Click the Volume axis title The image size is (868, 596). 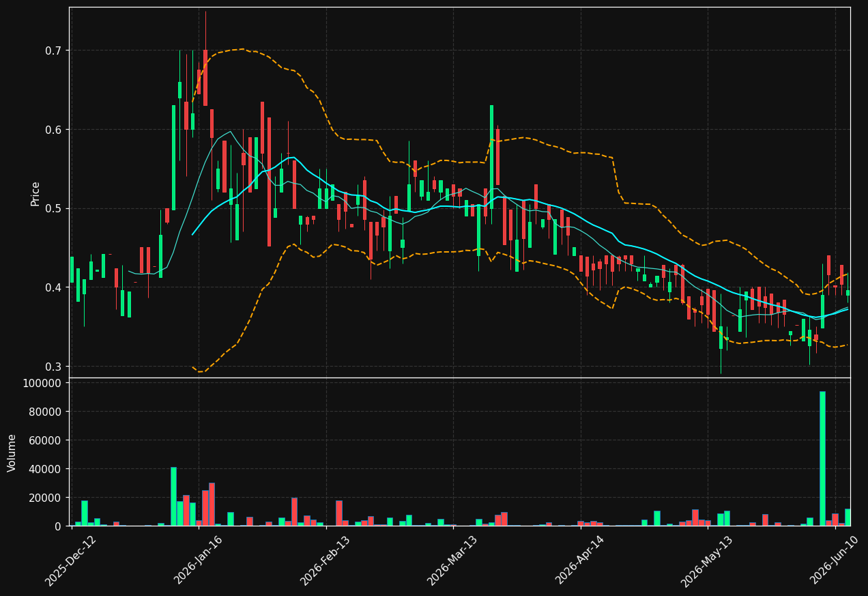tap(12, 453)
